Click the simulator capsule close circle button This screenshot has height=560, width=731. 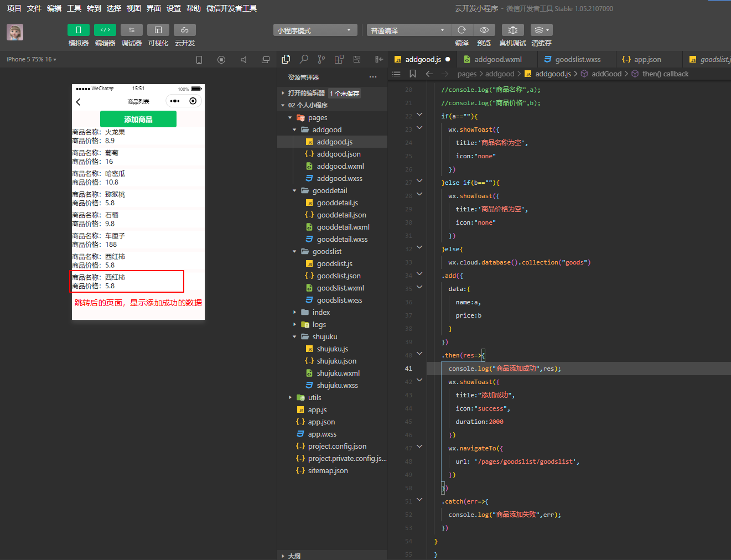point(193,101)
